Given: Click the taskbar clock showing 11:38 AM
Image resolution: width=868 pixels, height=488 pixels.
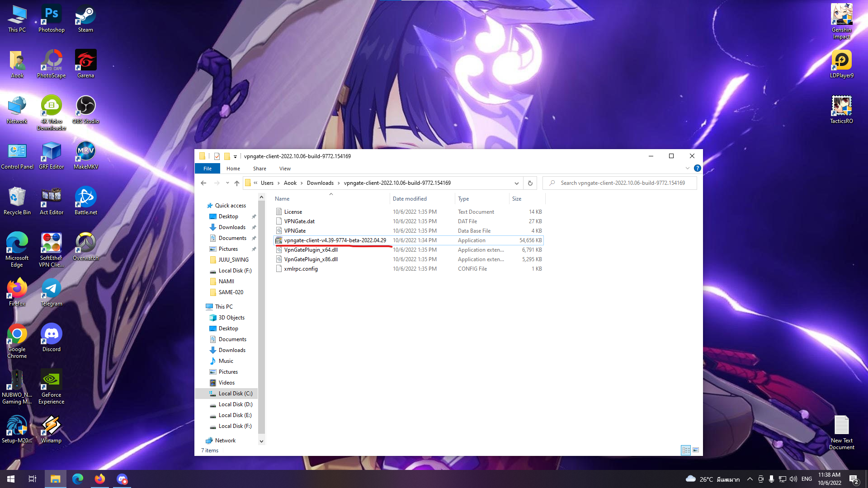Looking at the screenshot, I should pos(829,479).
